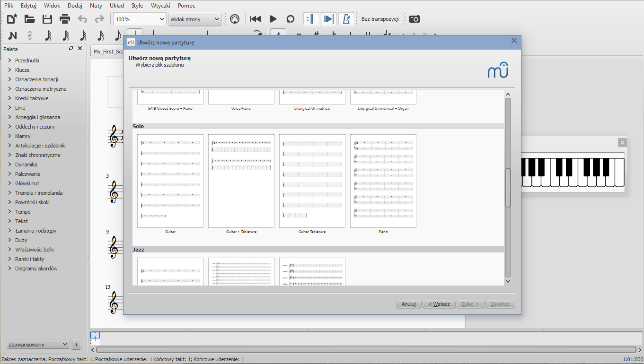Take a screenshot with the camera icon
The height and width of the screenshot is (364, 644).
(415, 19)
